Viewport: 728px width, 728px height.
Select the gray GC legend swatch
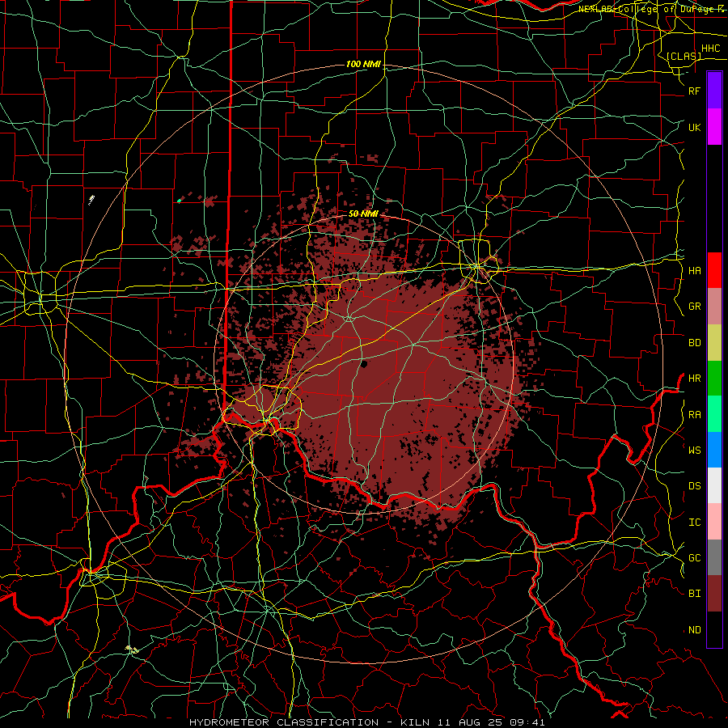[x=714, y=557]
